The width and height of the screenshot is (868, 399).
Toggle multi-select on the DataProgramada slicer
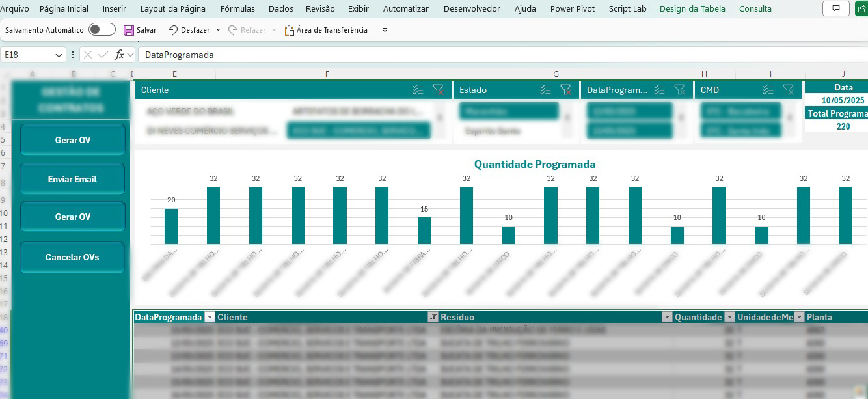[x=659, y=90]
